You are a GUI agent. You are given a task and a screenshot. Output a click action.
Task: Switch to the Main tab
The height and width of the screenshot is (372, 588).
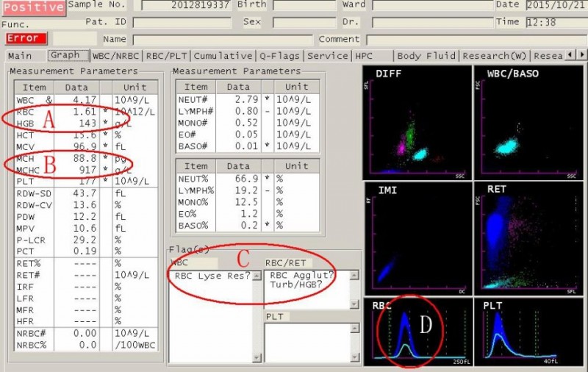[x=21, y=56]
